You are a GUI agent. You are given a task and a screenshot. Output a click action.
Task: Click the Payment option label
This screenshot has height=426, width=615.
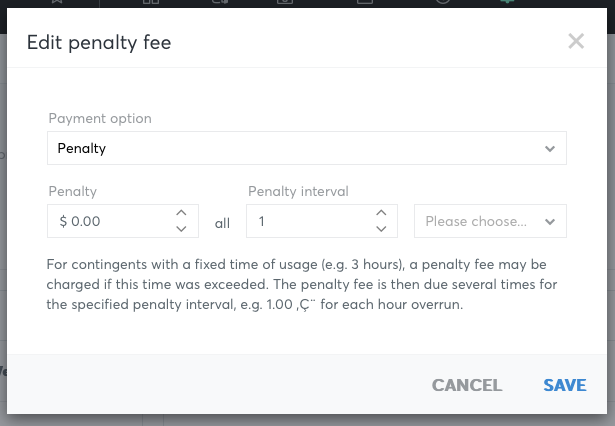100,118
